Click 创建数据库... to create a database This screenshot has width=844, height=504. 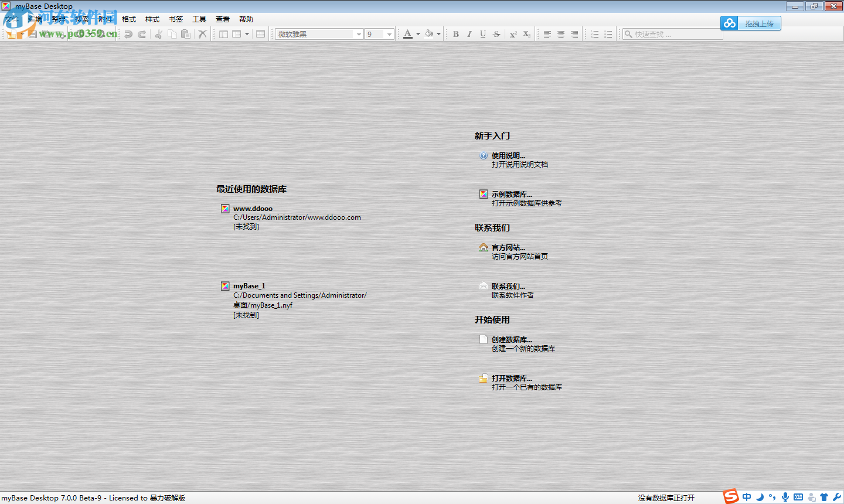512,339
